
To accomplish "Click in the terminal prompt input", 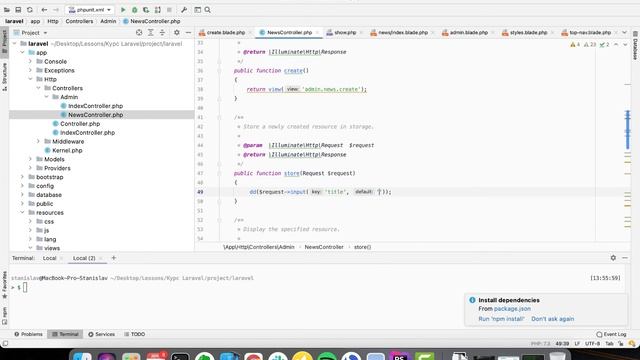I will [x=25, y=288].
